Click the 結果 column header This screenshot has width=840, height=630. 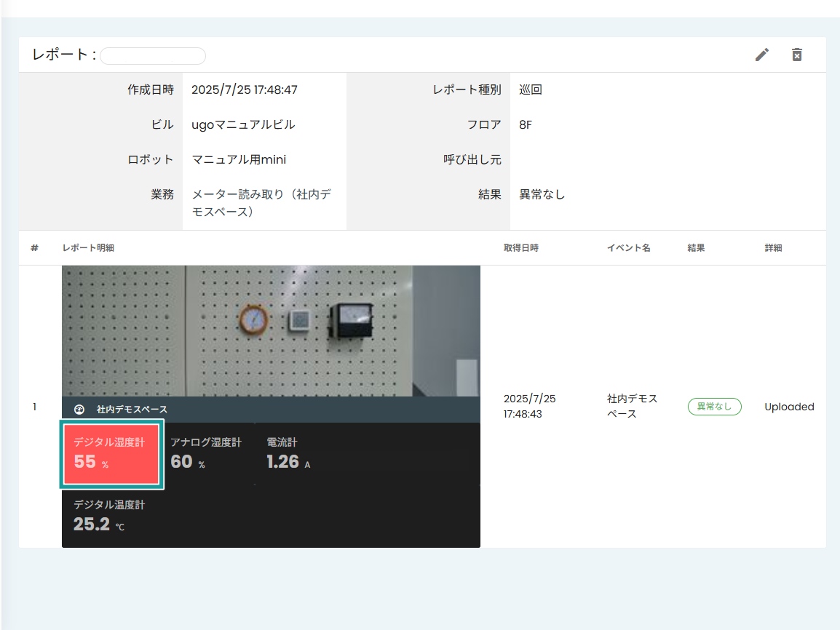[x=696, y=248]
